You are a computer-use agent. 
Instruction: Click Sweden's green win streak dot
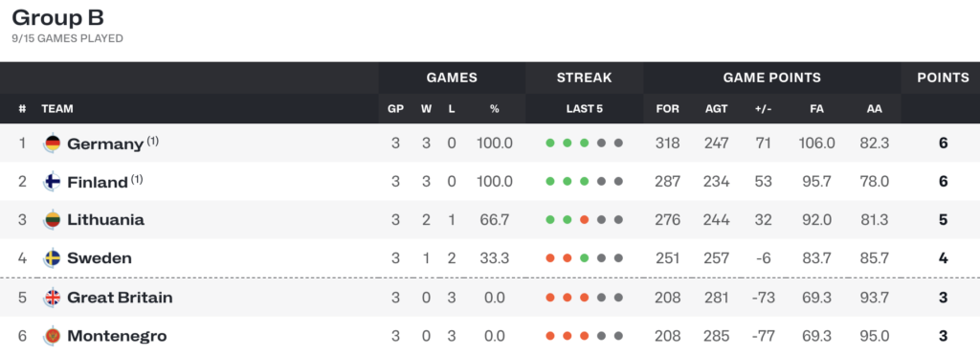pyautogui.click(x=585, y=258)
